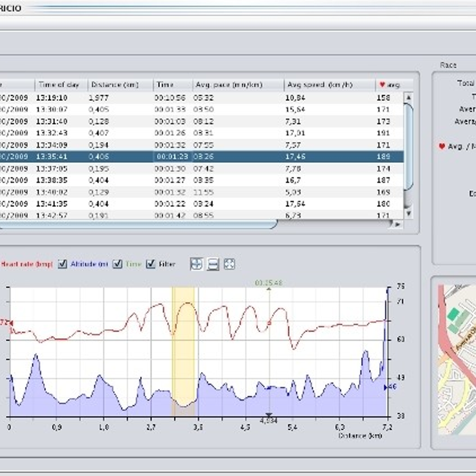
Task: Click the yellow highlighted lap band in chart
Action: (183, 351)
